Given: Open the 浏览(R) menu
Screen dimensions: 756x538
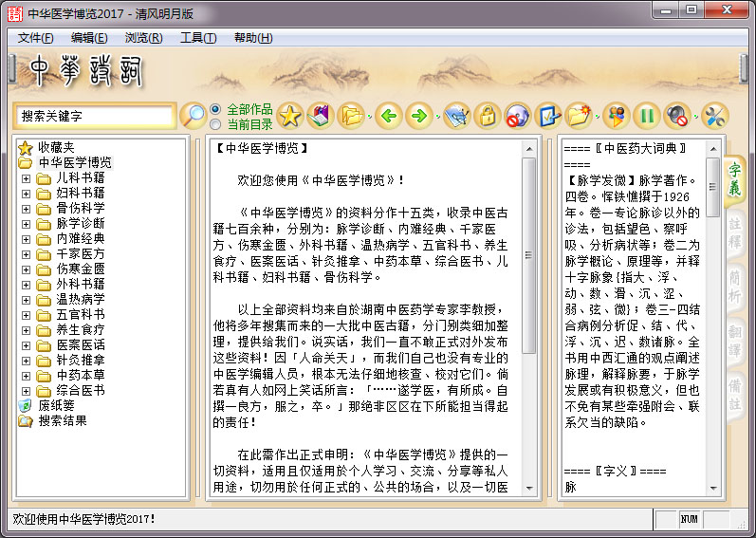Looking at the screenshot, I should point(143,38).
